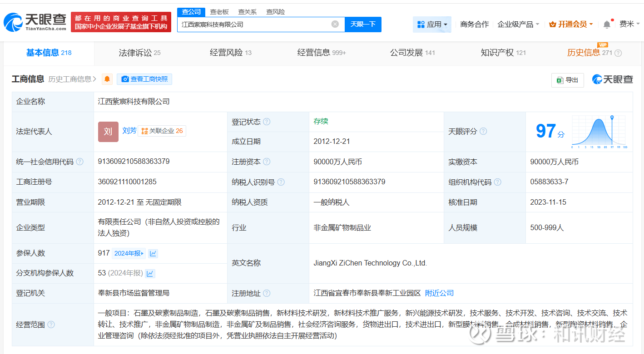
Task: Select the 公司发展 tab
Action: tap(412, 53)
